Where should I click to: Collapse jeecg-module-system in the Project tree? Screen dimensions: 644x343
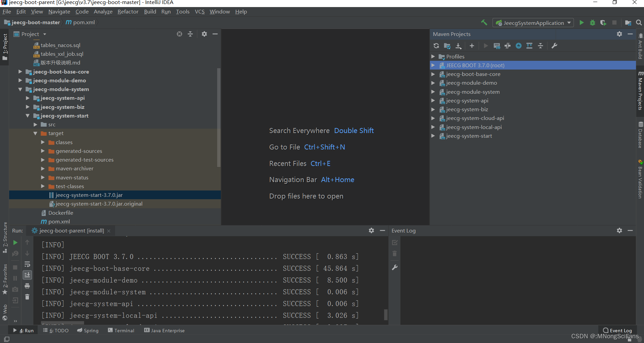point(20,89)
